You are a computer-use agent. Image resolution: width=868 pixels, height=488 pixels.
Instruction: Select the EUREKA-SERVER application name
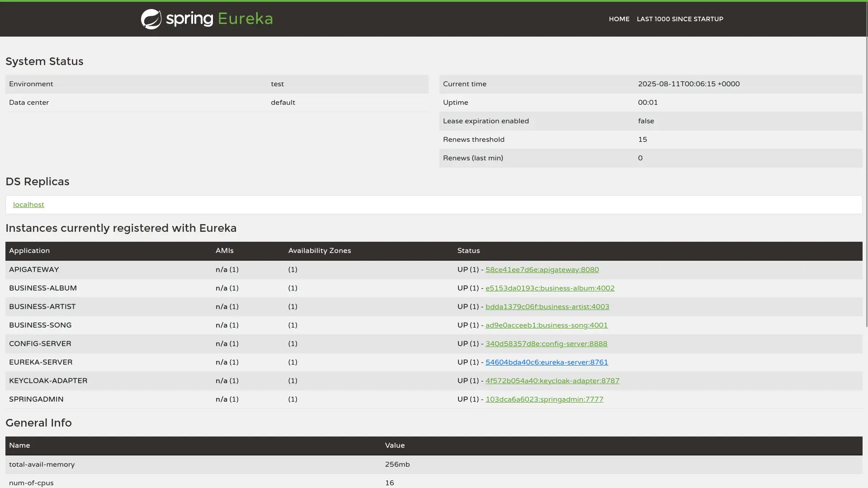41,362
